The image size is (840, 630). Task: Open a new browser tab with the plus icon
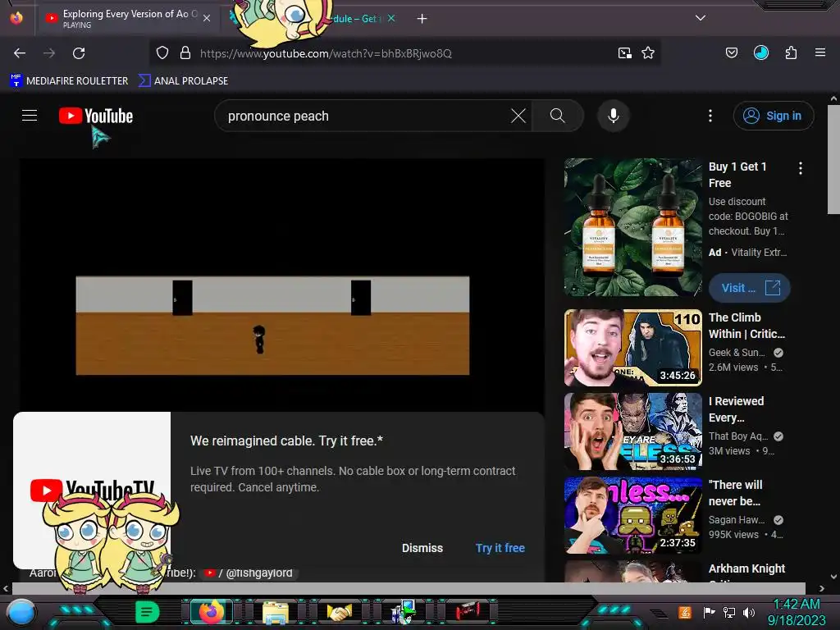tap(422, 19)
